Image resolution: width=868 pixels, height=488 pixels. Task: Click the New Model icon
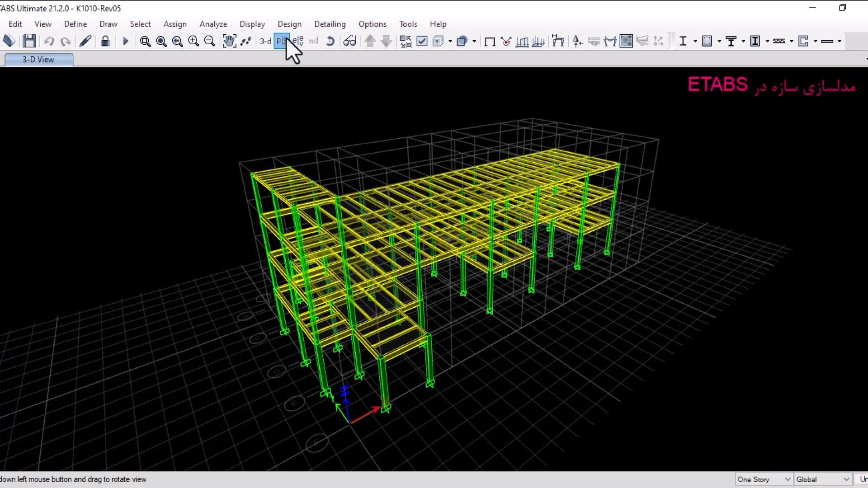click(9, 41)
